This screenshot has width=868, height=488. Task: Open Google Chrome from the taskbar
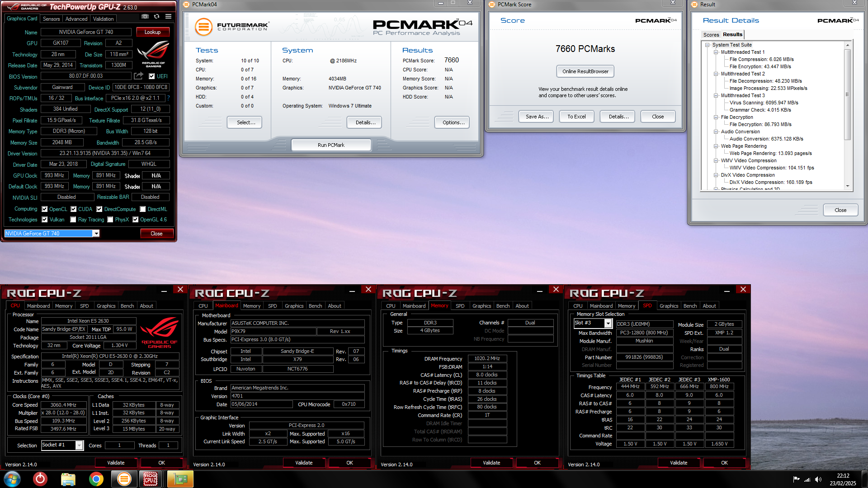tap(96, 479)
